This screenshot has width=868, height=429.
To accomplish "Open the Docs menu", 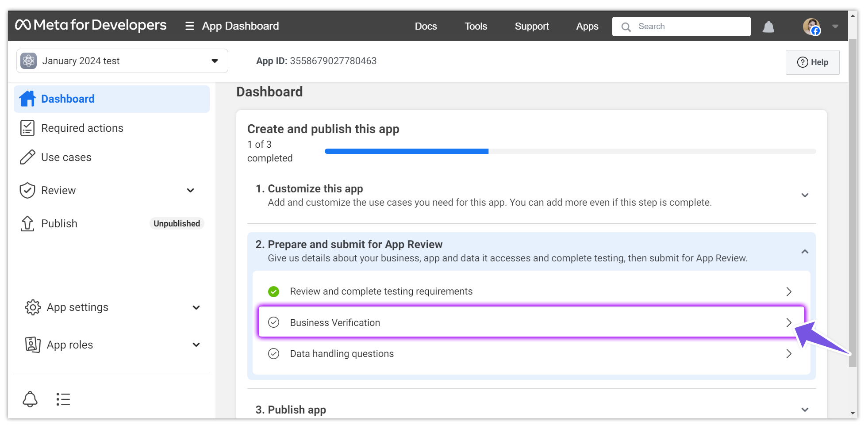I will coord(426,27).
